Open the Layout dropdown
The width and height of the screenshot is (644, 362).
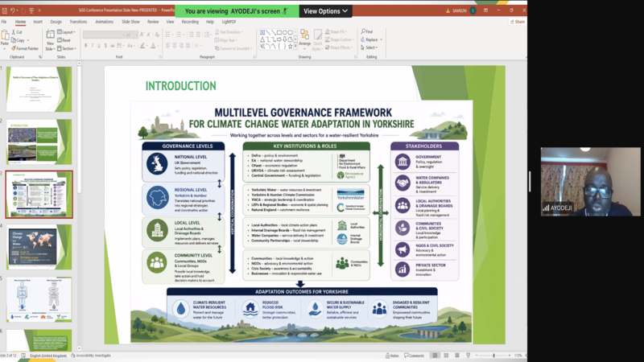coord(66,32)
